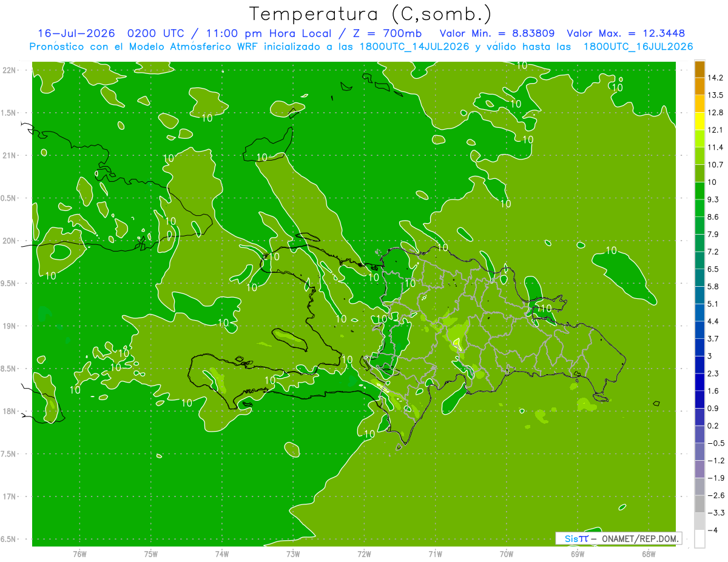
Task: Pick the white swatch below -4
Action: coord(699,538)
